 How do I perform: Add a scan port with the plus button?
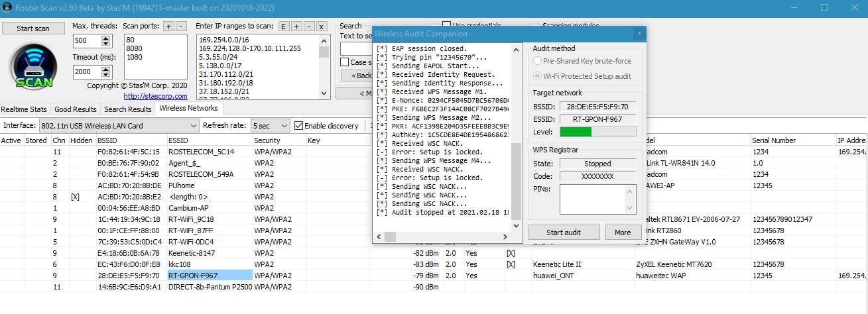[168, 26]
